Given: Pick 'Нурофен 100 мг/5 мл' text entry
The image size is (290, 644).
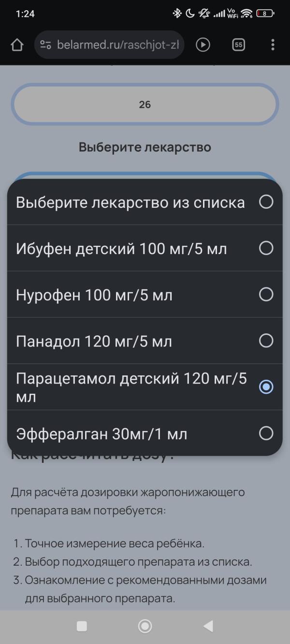Looking at the screenshot, I should tap(94, 295).
